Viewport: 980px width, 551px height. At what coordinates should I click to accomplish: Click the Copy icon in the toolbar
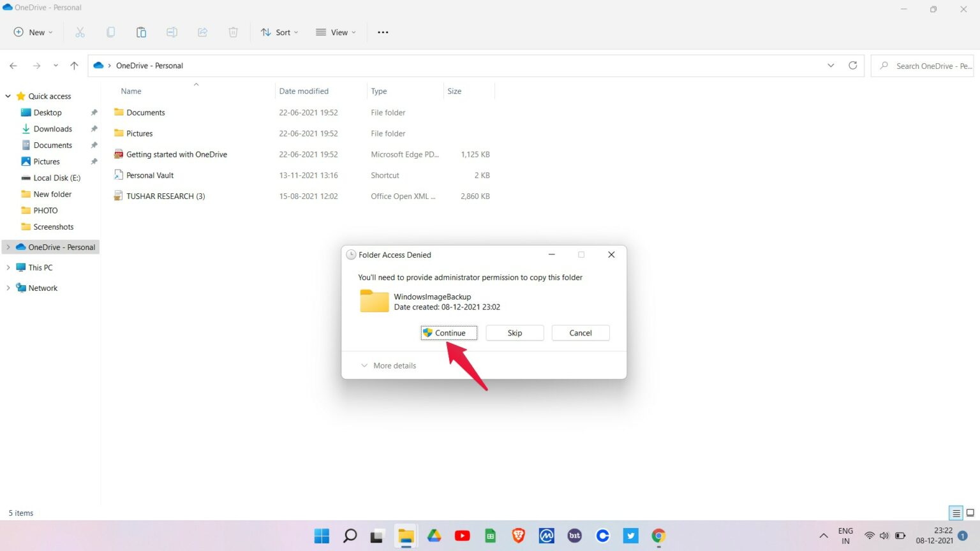click(x=110, y=32)
